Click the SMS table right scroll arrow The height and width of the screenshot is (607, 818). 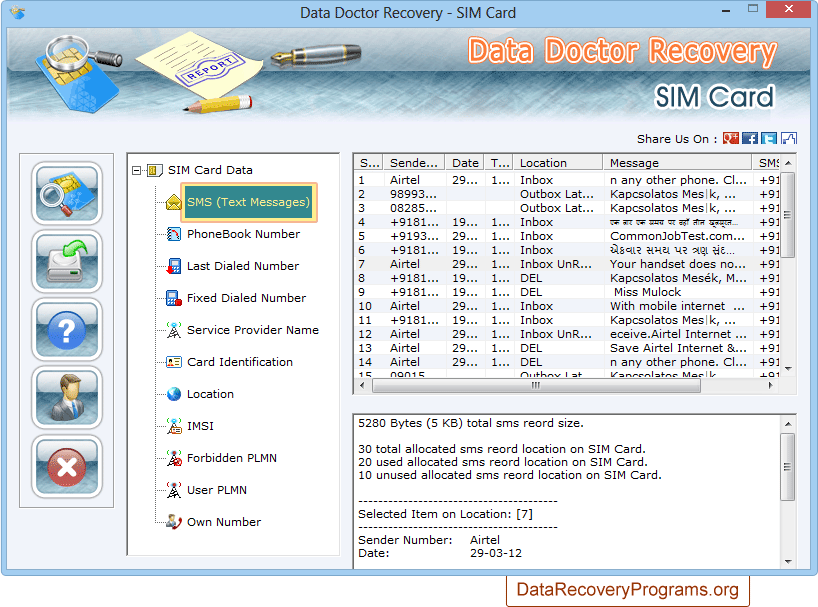point(771,386)
